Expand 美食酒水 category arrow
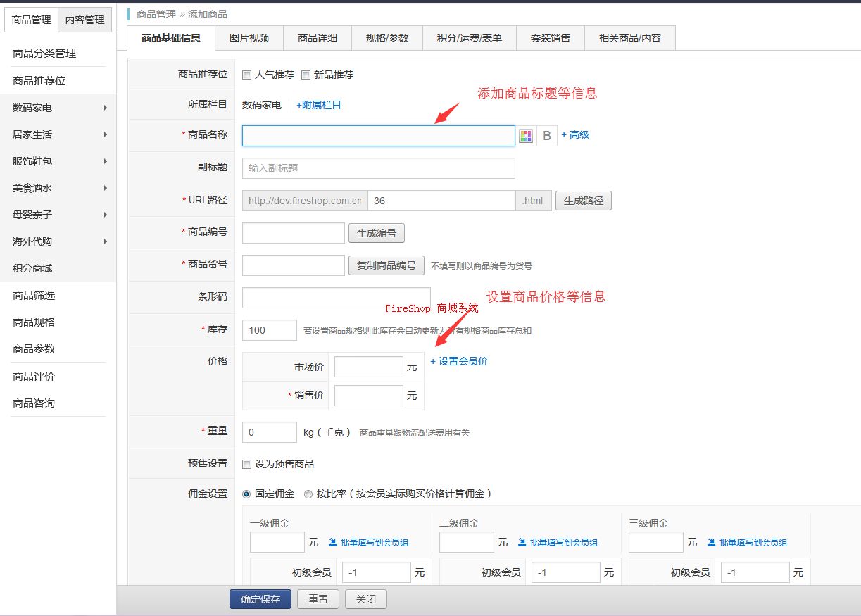This screenshot has width=861, height=616. click(x=105, y=188)
